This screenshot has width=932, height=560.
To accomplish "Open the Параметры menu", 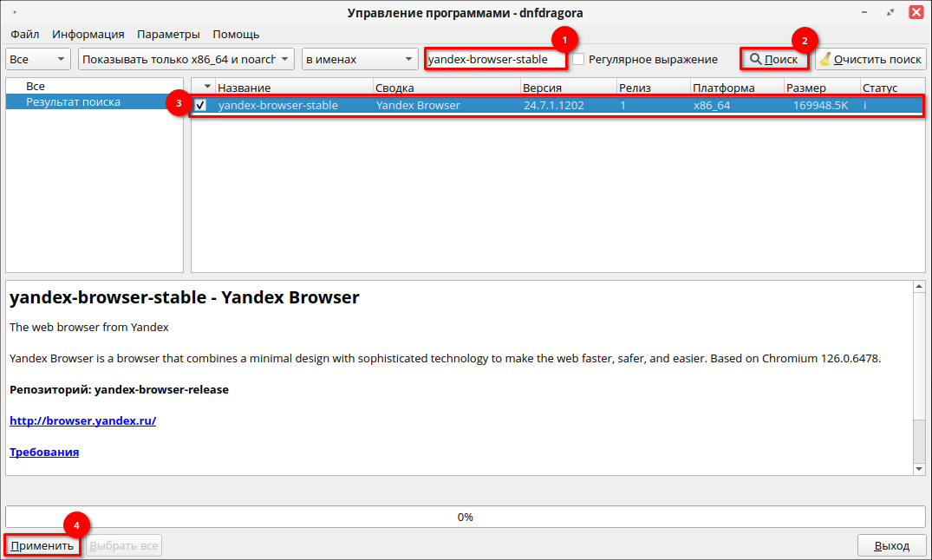I will click(x=168, y=34).
